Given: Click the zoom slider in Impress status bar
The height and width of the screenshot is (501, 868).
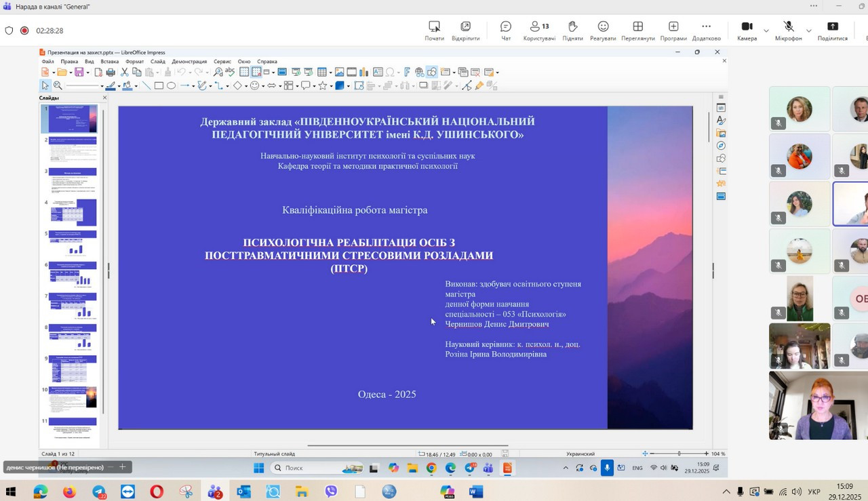Looking at the screenshot, I should (679, 454).
